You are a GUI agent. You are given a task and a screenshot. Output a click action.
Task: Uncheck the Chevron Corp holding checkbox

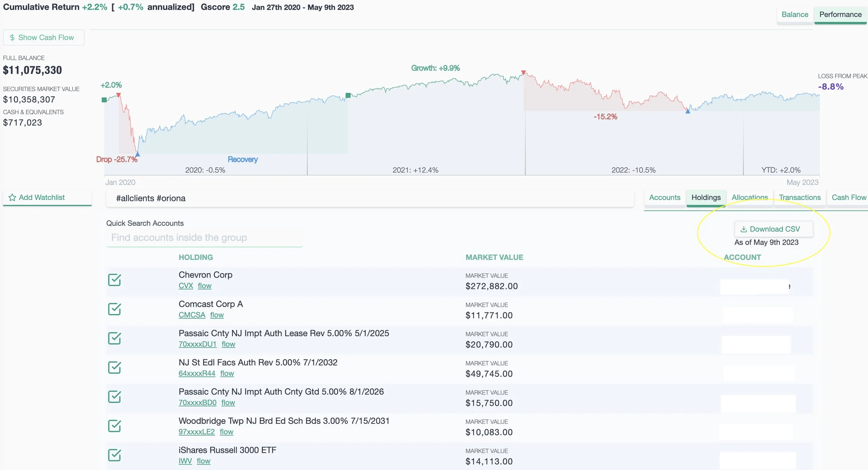pos(114,280)
